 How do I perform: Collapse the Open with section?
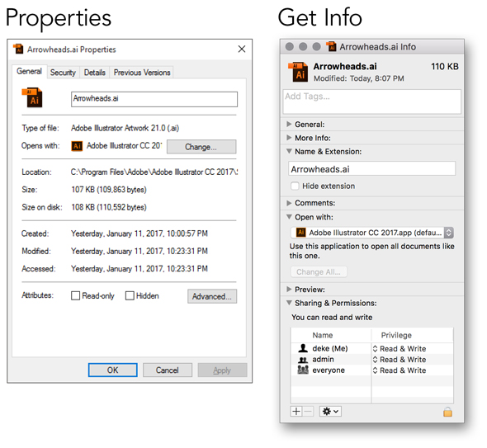pyautogui.click(x=289, y=217)
